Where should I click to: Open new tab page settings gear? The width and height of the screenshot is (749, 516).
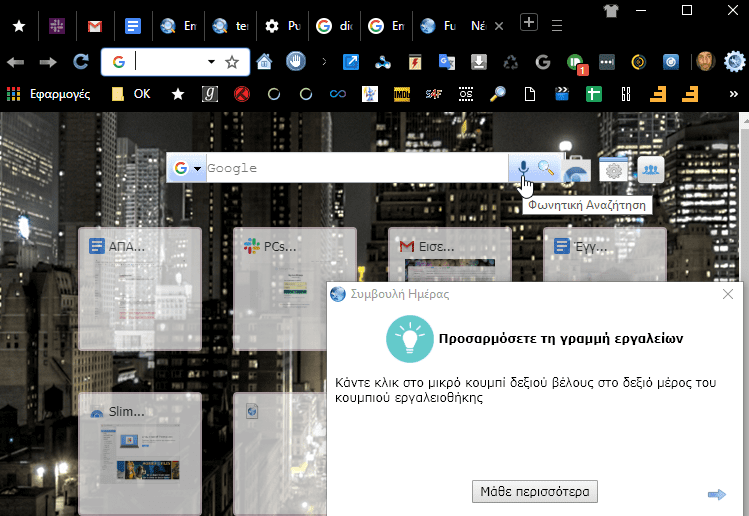point(613,169)
